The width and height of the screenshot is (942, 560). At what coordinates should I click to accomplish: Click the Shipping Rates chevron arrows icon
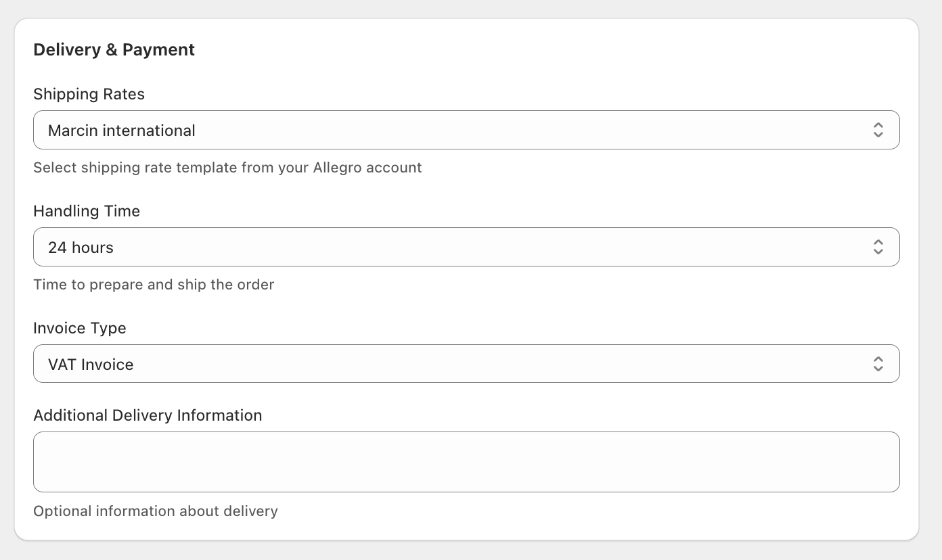878,130
